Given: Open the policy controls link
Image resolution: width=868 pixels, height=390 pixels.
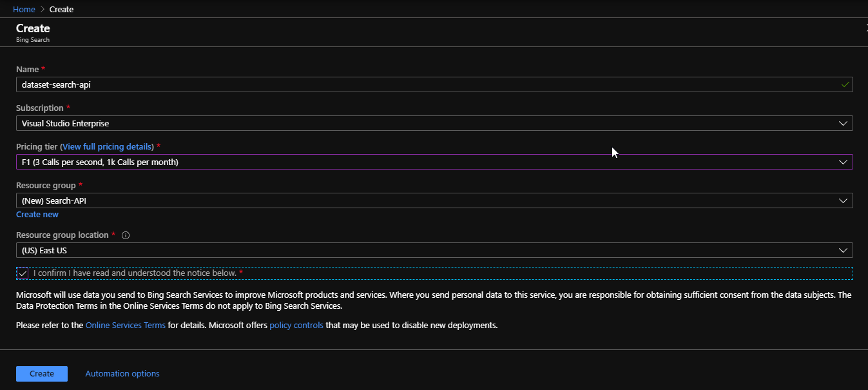Looking at the screenshot, I should [296, 326].
